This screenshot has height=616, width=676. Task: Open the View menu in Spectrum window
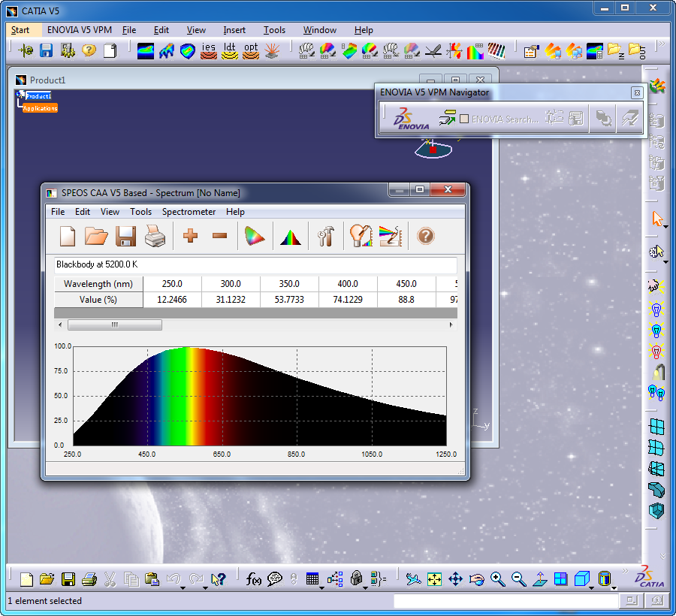[110, 212]
